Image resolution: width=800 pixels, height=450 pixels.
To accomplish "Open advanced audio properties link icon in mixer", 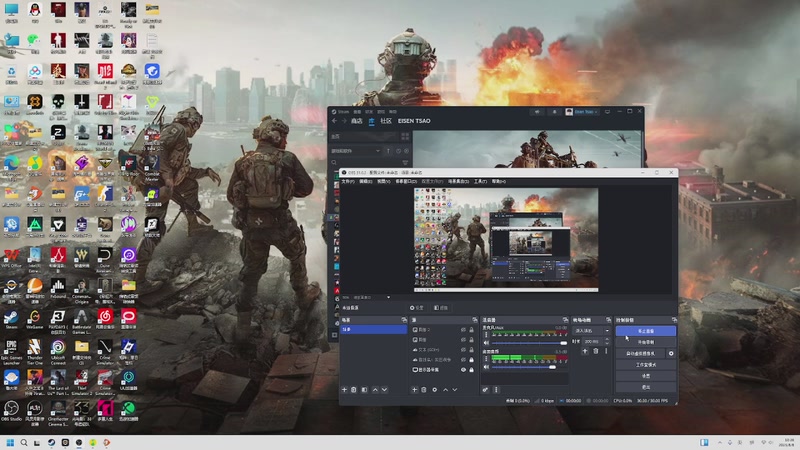I will (x=485, y=390).
